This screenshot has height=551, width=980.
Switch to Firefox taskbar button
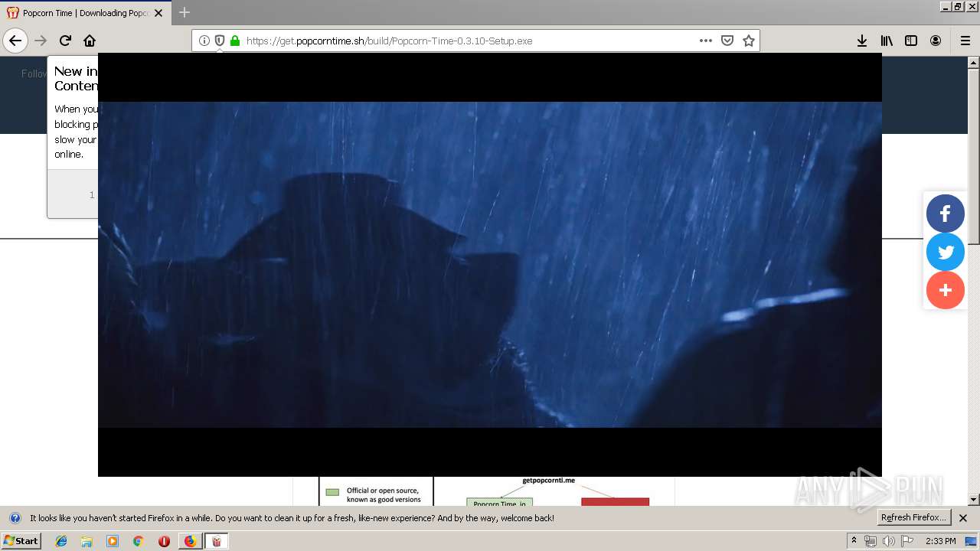190,541
